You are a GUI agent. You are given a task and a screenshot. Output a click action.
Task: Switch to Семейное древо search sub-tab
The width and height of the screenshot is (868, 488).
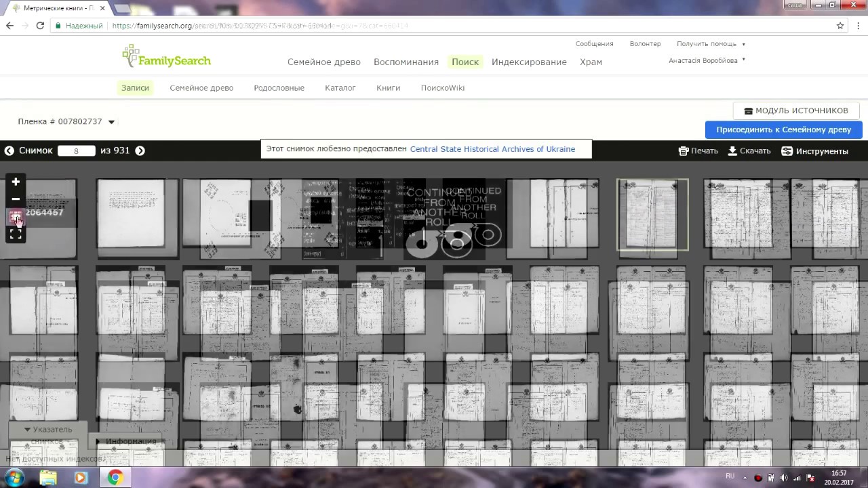coord(201,88)
